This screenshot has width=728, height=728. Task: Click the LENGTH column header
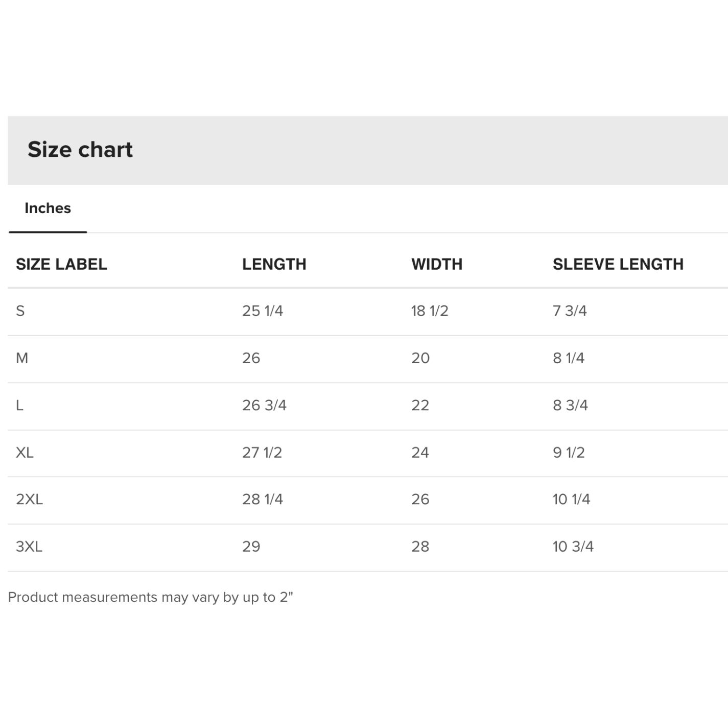(274, 264)
